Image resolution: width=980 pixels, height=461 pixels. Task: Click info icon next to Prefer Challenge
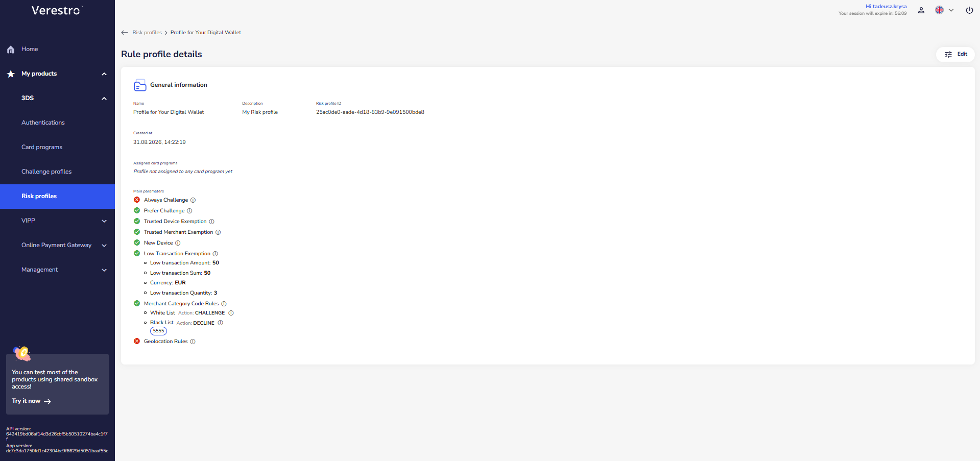[x=189, y=211]
